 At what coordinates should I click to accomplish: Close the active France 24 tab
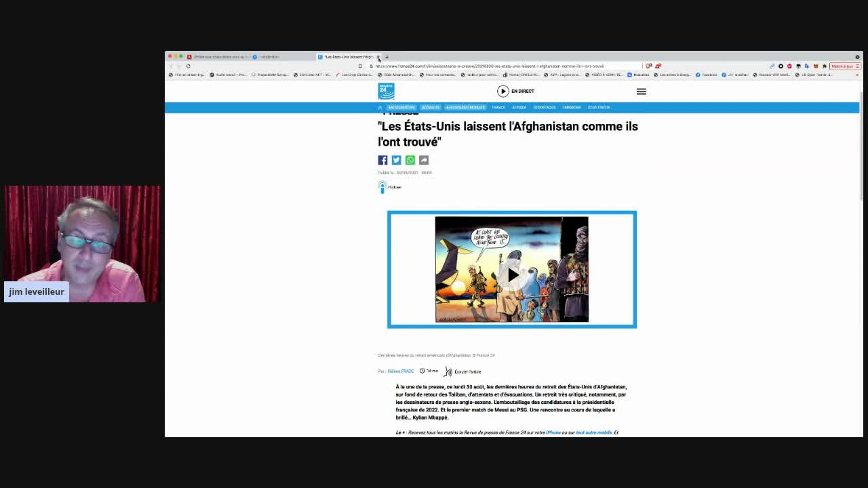pyautogui.click(x=378, y=57)
